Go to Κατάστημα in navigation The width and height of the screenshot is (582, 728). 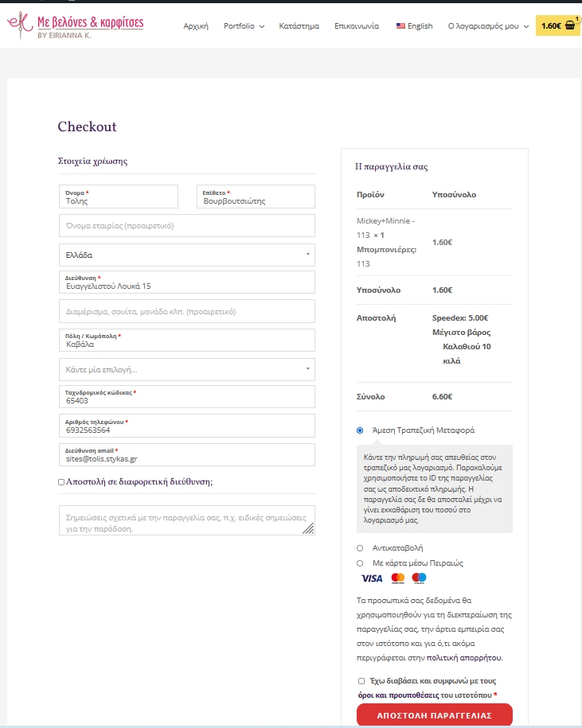point(299,26)
